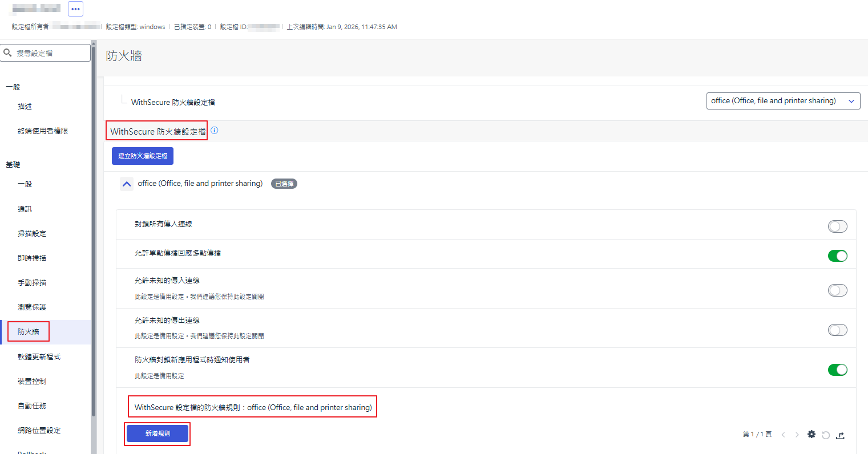Collapse the office firewall profile section
868x454 pixels.
[x=127, y=184]
